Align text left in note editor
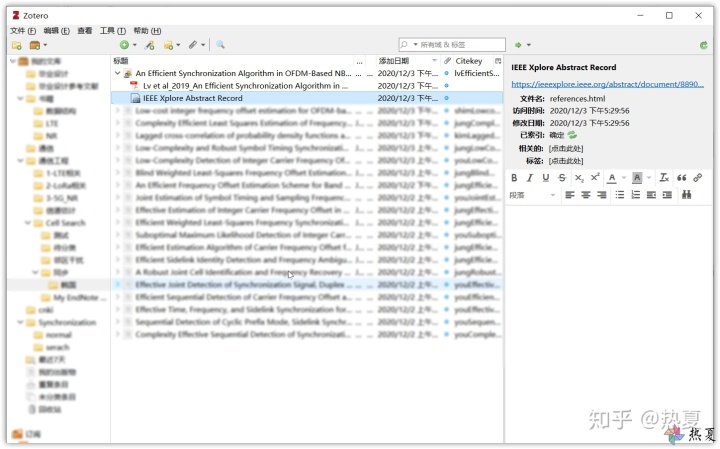 click(570, 195)
